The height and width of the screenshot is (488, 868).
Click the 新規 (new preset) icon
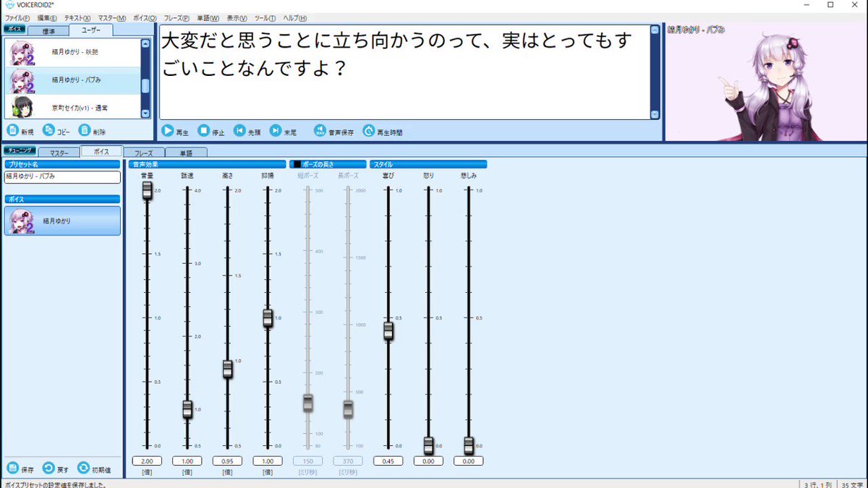[12, 130]
